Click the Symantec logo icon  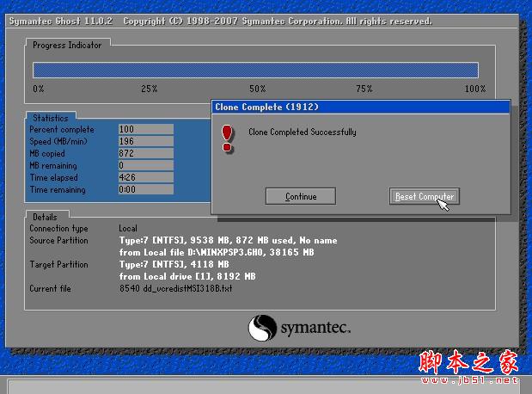click(262, 328)
